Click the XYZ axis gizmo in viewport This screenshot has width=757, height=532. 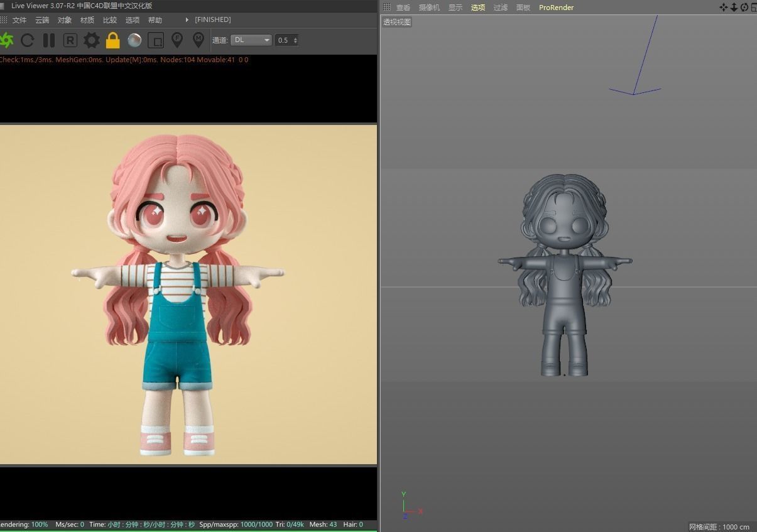tap(411, 506)
